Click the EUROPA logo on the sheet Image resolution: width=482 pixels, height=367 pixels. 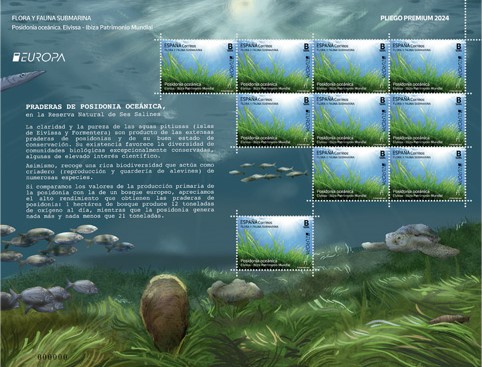[x=39, y=57]
